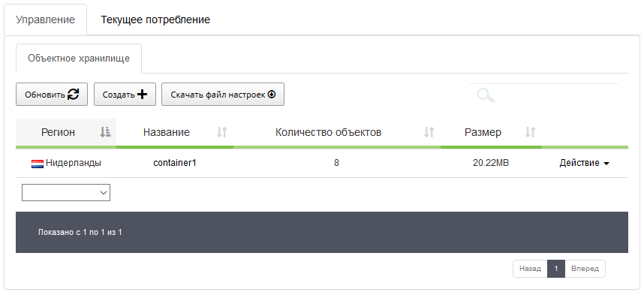Open the page-size select box below the table
The height and width of the screenshot is (292, 644).
coord(66,193)
